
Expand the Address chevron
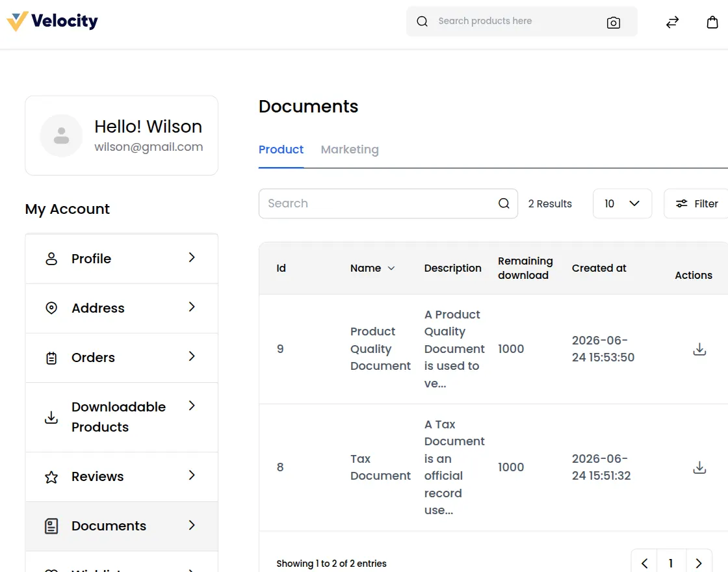point(192,306)
